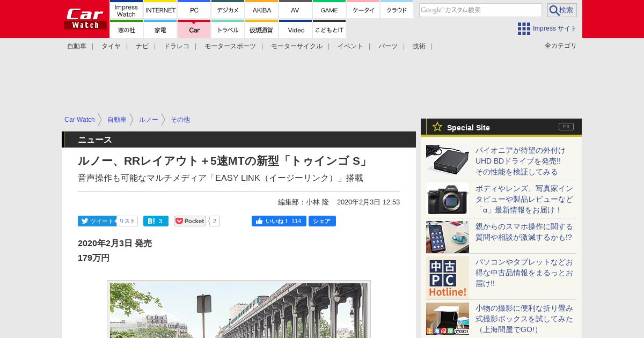Screen dimensions: 644x338
Task: Click Car Watch breadcrumb link
Action: coord(79,120)
